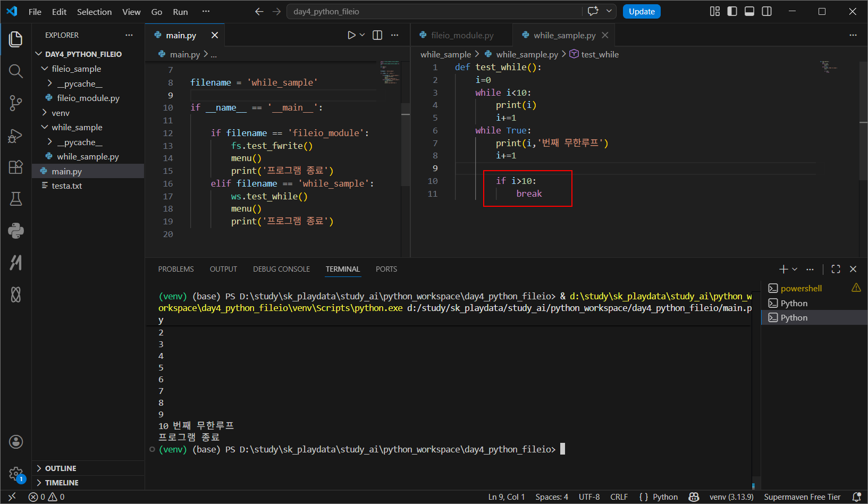Open the Testing flask view

pyautogui.click(x=16, y=199)
